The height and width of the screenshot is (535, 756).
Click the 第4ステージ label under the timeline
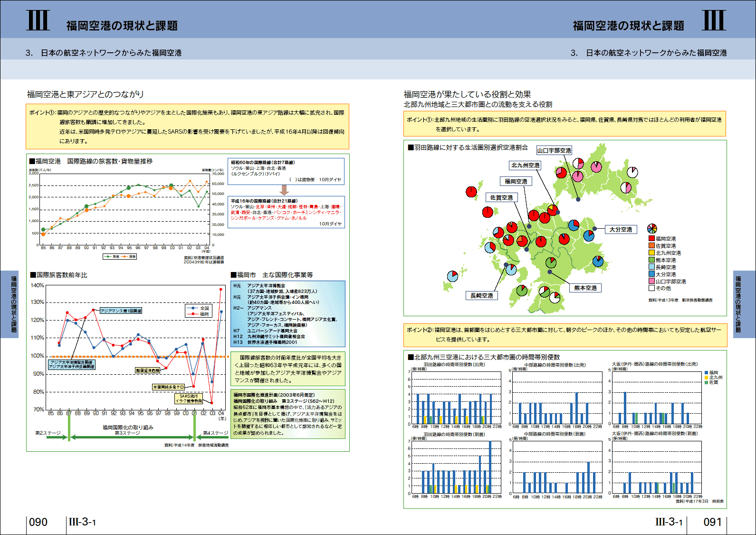[x=216, y=433]
